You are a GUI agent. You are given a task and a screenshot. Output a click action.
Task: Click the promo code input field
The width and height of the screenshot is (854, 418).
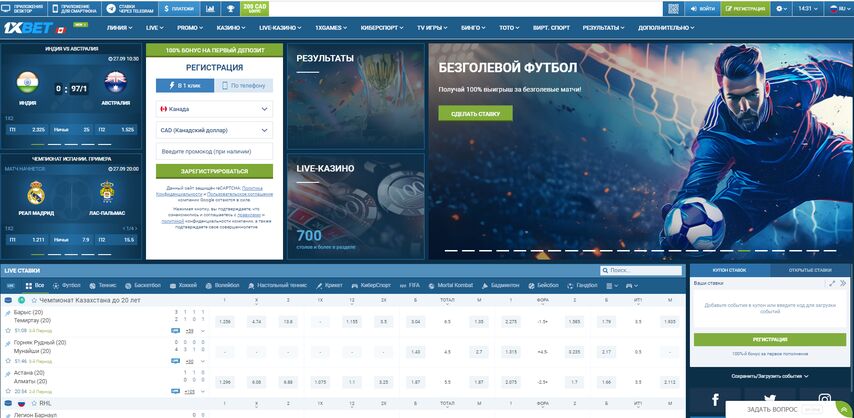[x=214, y=152]
